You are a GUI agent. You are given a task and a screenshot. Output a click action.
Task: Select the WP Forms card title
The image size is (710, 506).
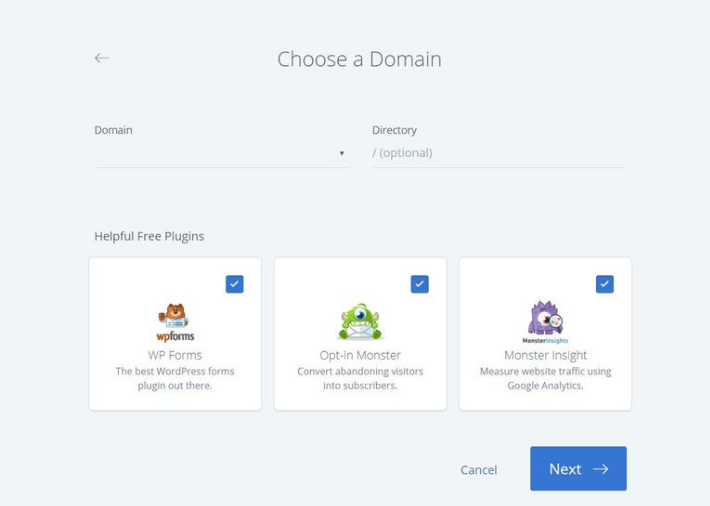[175, 355]
